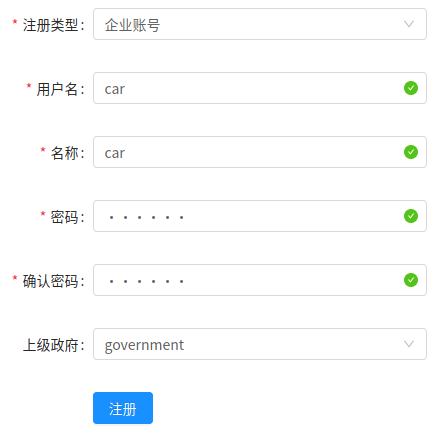Viewport: 443px width, 438px height.
Task: Click green check icon in 用户名 field
Action: pyautogui.click(x=411, y=88)
